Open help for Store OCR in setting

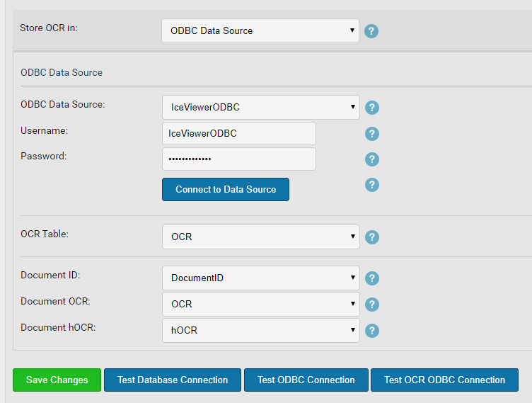[371, 31]
